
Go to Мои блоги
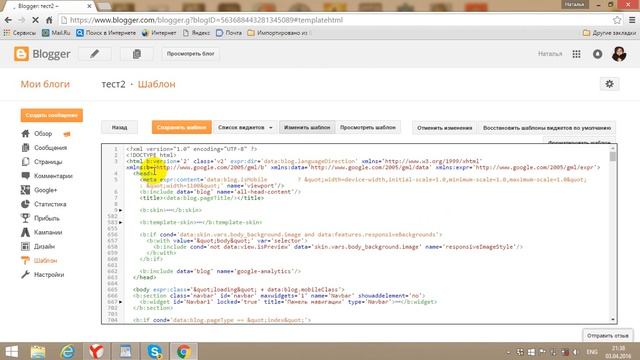pos(45,84)
